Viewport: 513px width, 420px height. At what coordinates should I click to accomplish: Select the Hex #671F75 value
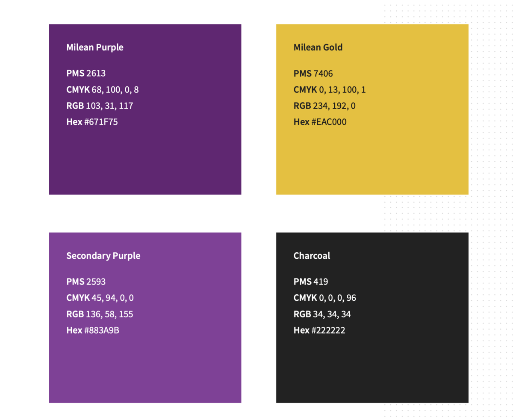[x=92, y=122]
